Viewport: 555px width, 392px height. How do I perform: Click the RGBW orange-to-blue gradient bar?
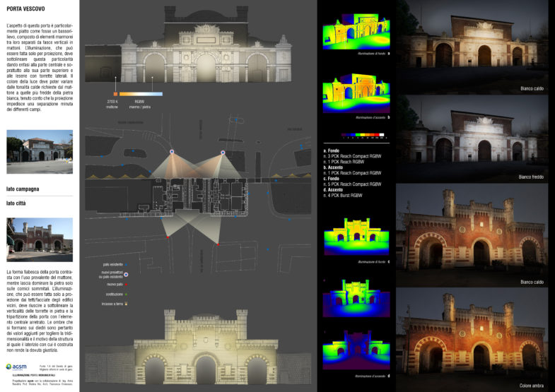coord(141,94)
